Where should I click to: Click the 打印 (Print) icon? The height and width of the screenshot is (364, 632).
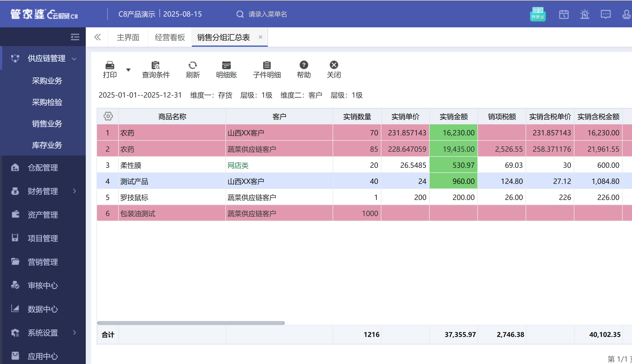pos(109,69)
